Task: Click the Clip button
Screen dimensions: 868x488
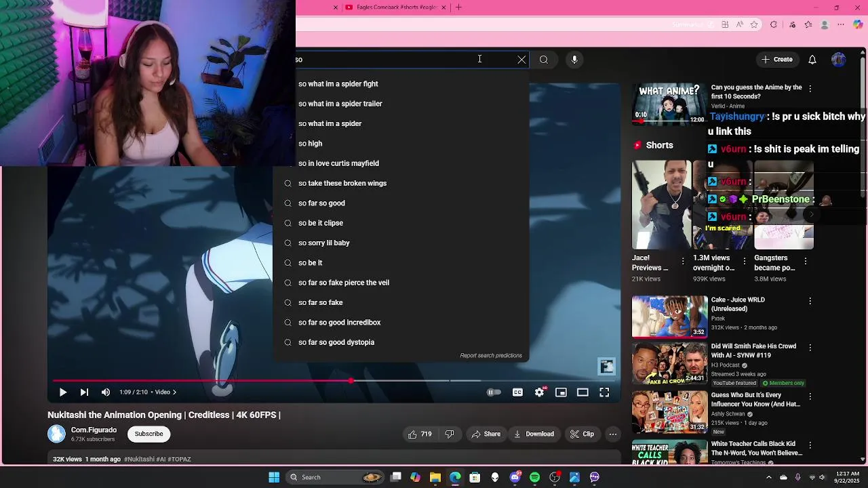Action: (582, 434)
